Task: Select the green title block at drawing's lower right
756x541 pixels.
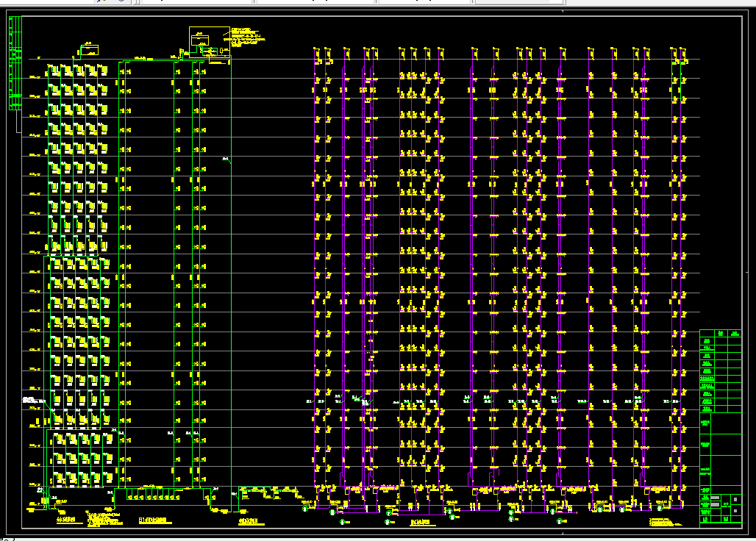Action: (x=720, y=429)
